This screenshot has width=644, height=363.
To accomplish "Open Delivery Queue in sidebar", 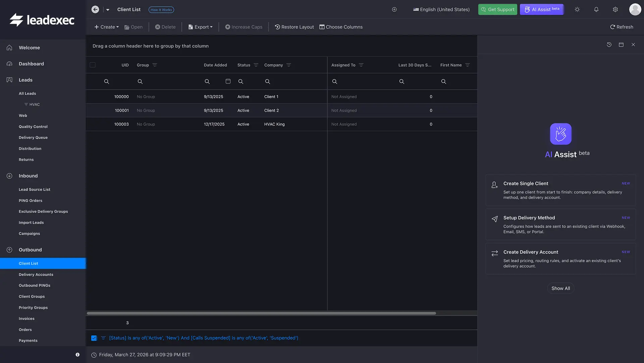I will [x=33, y=137].
